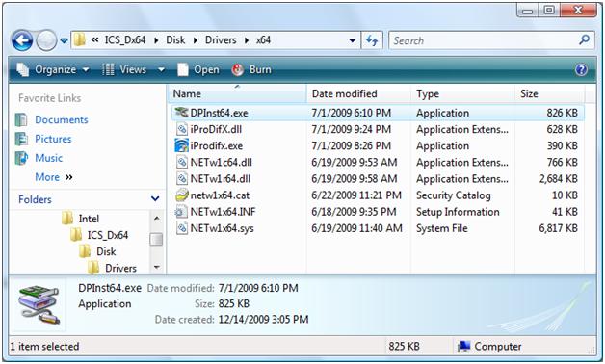
Task: Expand the arrow after Drivers breadcrumb
Action: point(247,40)
